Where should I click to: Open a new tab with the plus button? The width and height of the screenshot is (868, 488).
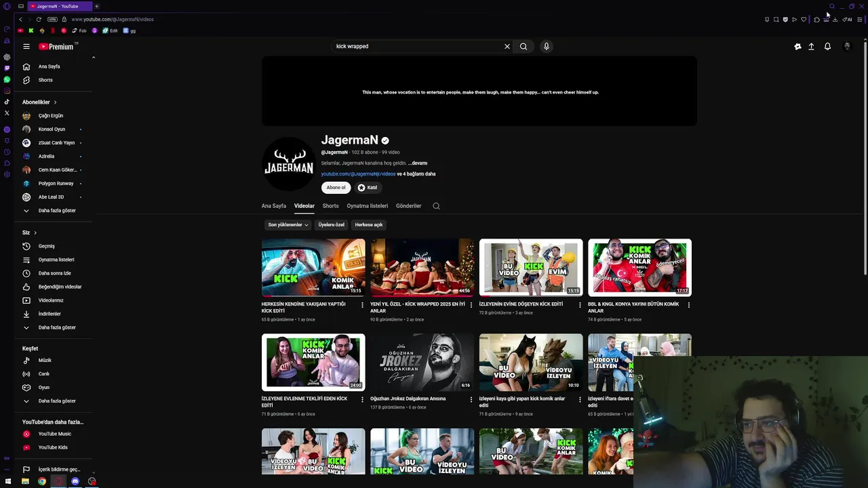point(96,6)
